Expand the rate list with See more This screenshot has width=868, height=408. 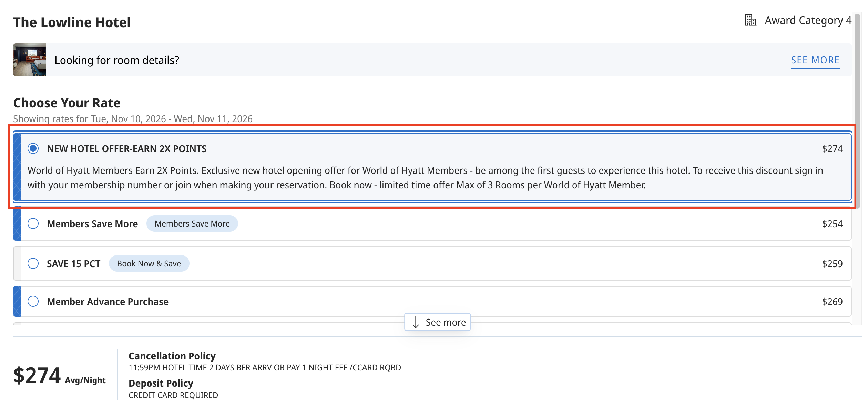point(437,322)
